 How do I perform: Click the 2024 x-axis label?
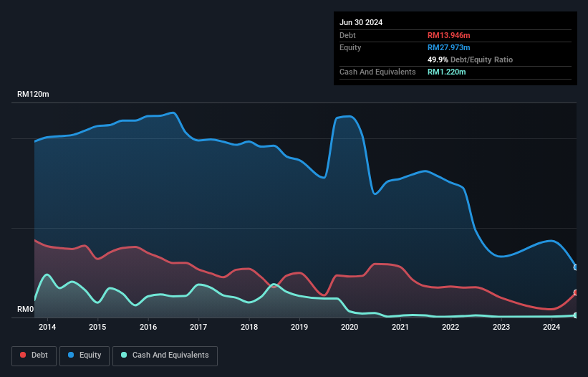[551, 327]
